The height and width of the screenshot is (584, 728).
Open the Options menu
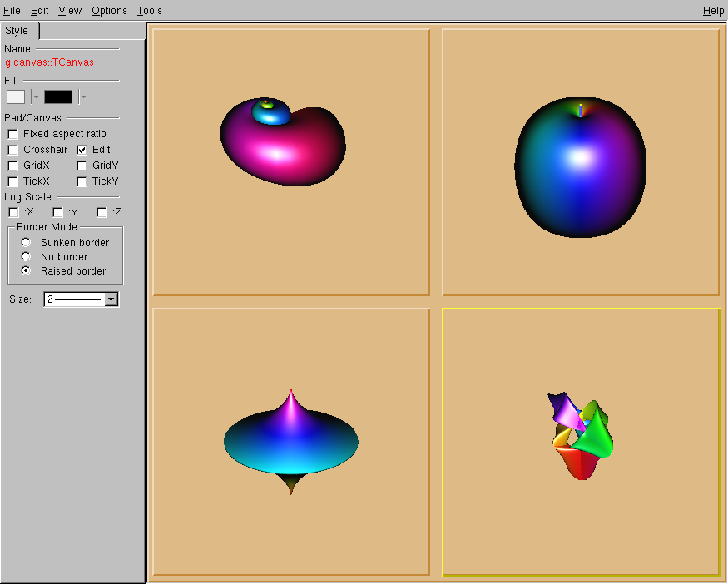109,11
